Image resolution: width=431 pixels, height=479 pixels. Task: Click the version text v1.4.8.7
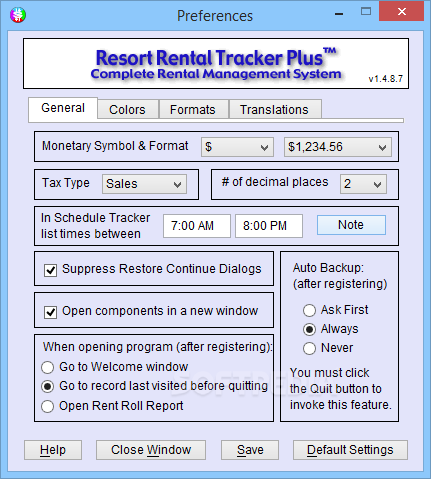pyautogui.click(x=386, y=79)
